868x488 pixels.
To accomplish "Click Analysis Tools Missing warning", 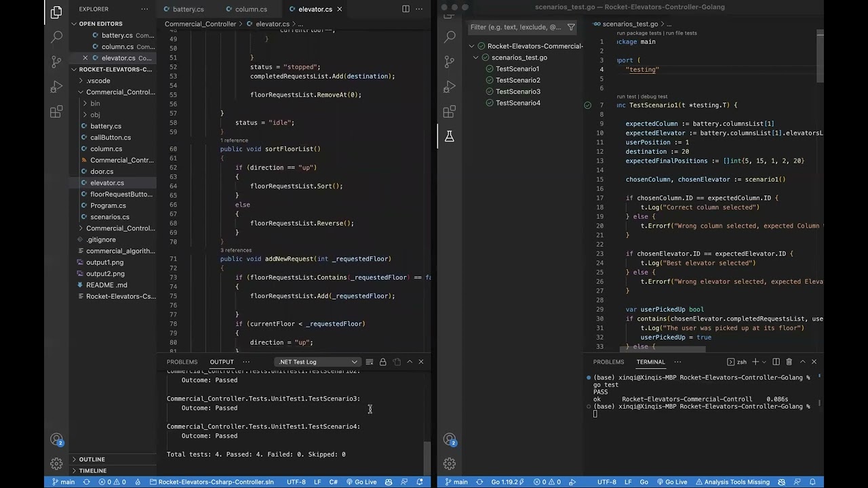I will tap(732, 482).
